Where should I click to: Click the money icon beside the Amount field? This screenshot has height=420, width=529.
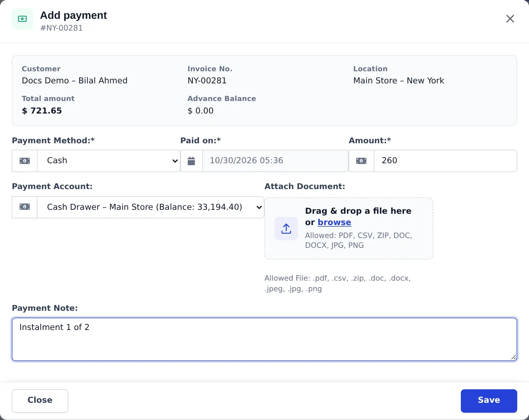click(361, 161)
